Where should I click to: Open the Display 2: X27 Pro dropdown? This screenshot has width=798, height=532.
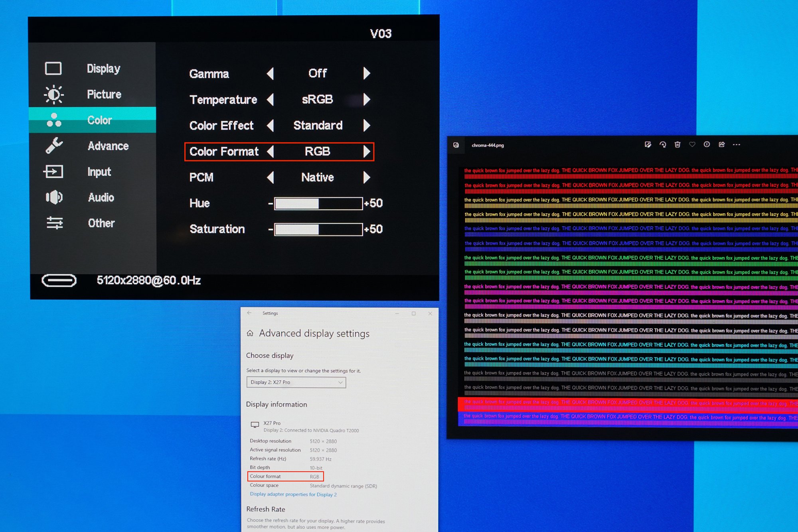point(296,382)
